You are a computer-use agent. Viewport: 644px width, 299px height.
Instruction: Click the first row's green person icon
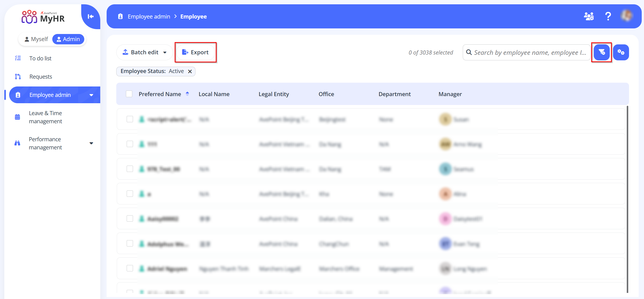click(x=142, y=119)
